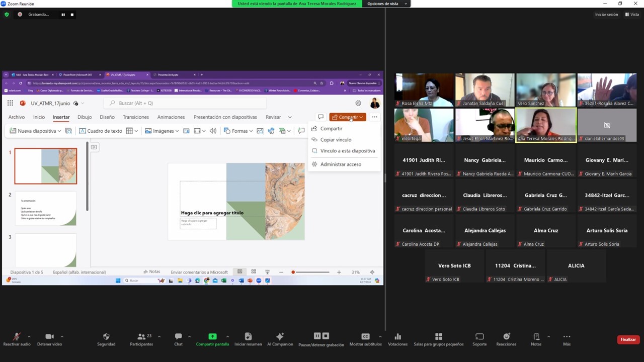The image size is (644, 362).
Task: Select slide 2 thumbnail in panel
Action: coord(46,208)
